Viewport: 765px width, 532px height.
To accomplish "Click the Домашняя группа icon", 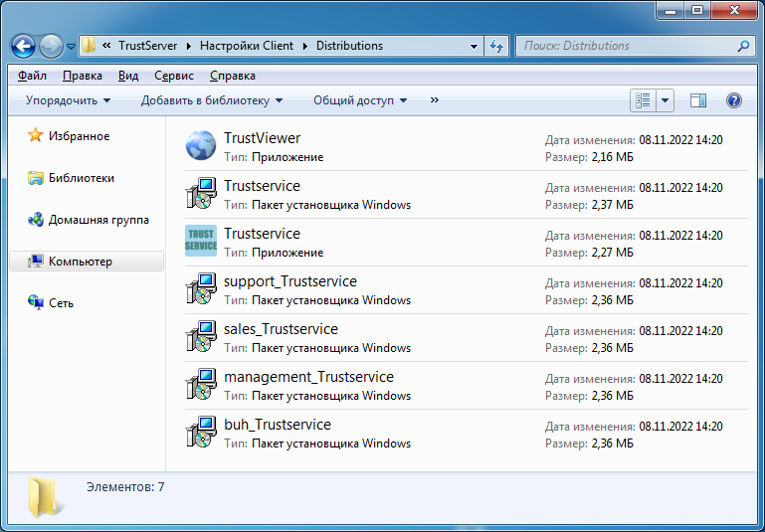I will tap(35, 220).
